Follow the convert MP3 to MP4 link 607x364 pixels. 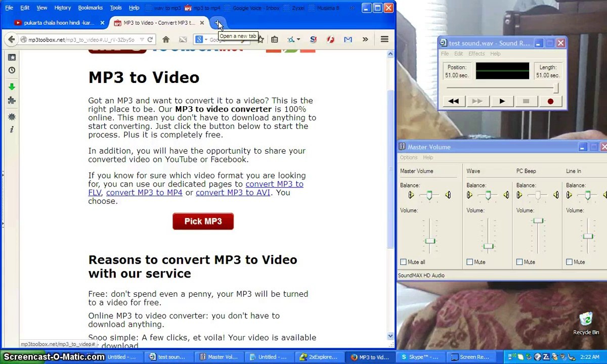tap(144, 193)
